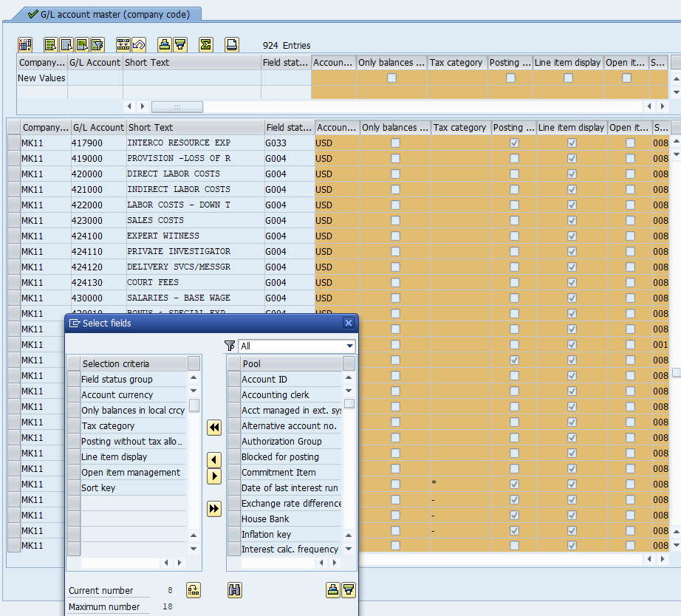This screenshot has width=681, height=616.
Task: Open the 'All' filter dropdown in dialog
Action: click(349, 346)
